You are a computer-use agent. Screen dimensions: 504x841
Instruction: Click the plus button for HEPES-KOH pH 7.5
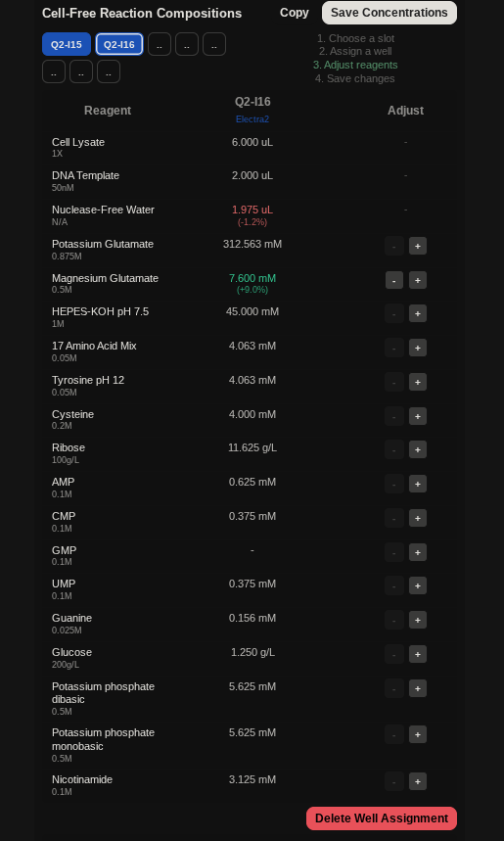pos(418,313)
